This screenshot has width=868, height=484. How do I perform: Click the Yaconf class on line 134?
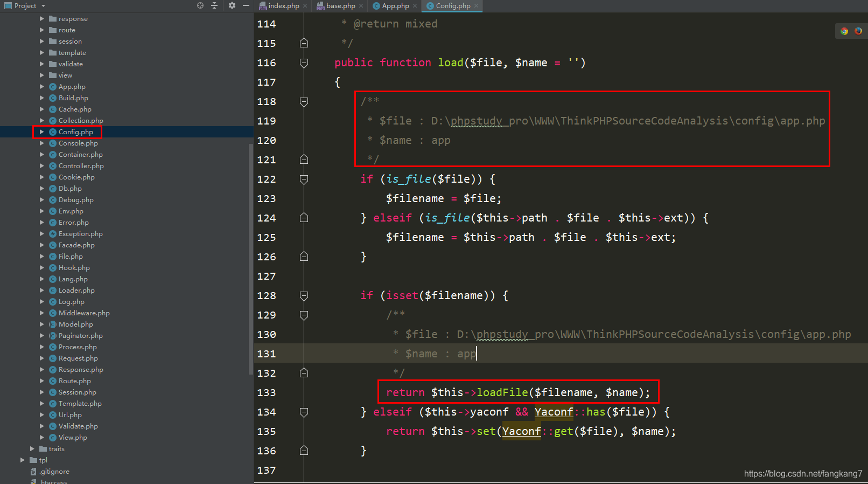[x=554, y=412]
